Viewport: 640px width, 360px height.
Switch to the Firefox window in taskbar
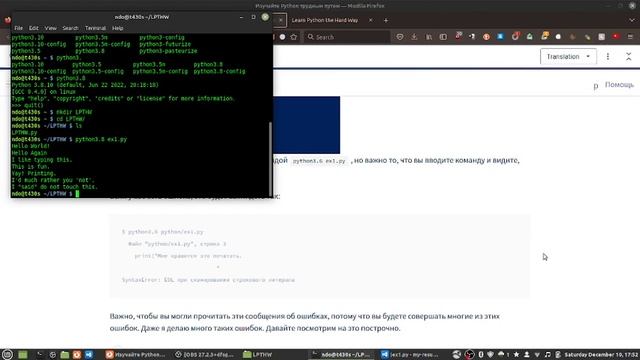136,354
